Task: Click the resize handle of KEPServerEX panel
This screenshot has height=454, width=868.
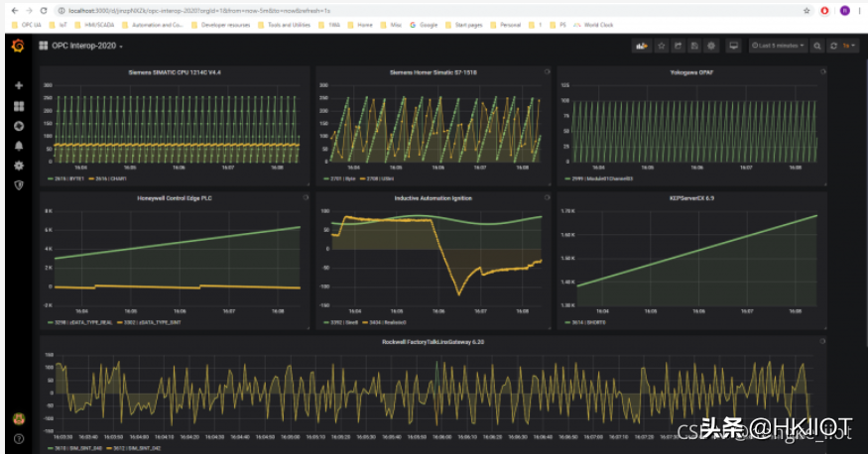Action: (x=824, y=328)
